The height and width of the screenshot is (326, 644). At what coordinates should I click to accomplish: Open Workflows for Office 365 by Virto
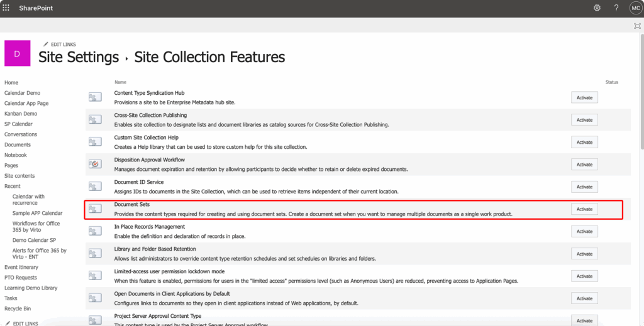[36, 227]
